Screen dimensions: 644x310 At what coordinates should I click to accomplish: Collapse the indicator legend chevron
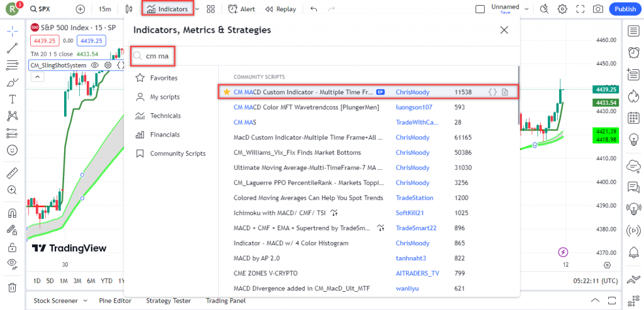click(x=36, y=76)
